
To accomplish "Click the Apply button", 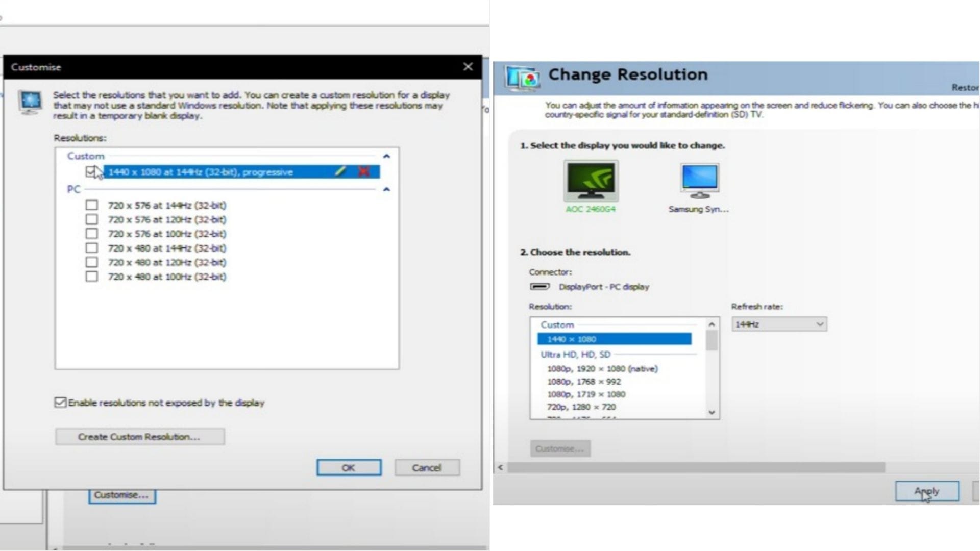I will (926, 490).
